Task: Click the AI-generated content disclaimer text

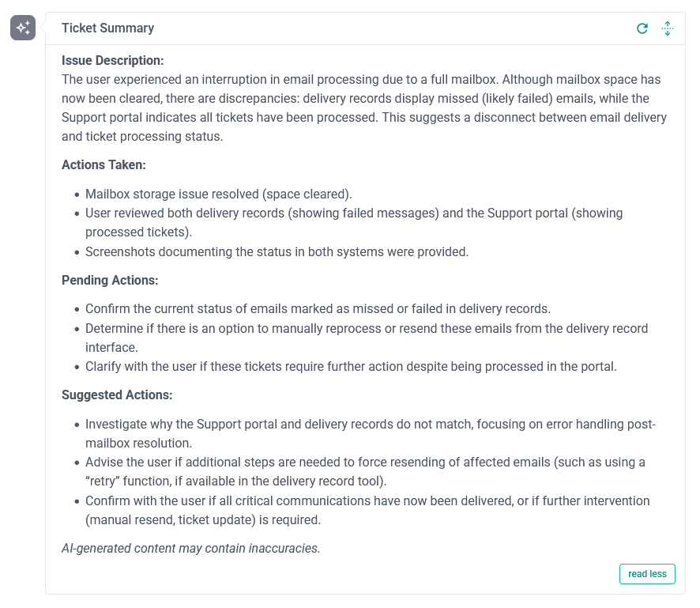Action: pyautogui.click(x=190, y=548)
